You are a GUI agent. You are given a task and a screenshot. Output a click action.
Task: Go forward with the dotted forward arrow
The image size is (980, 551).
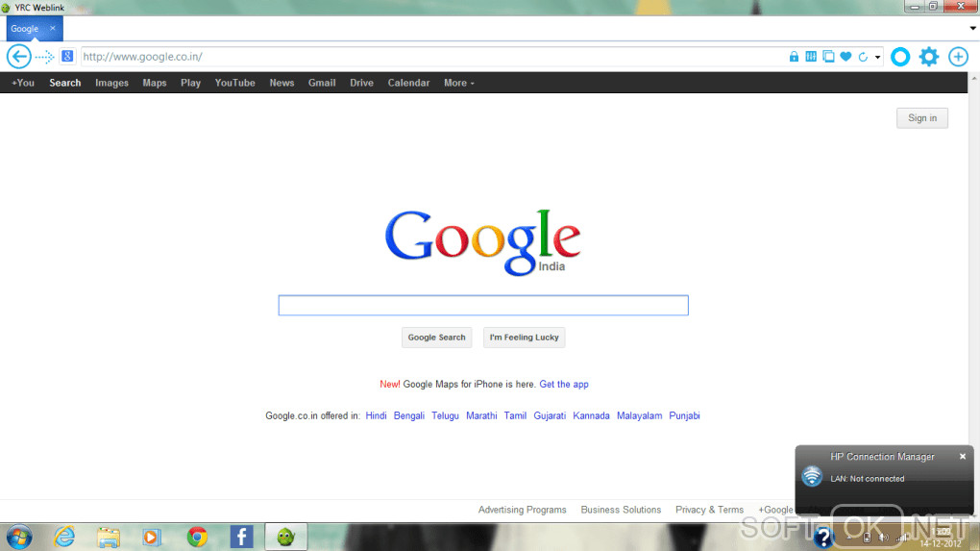(45, 57)
